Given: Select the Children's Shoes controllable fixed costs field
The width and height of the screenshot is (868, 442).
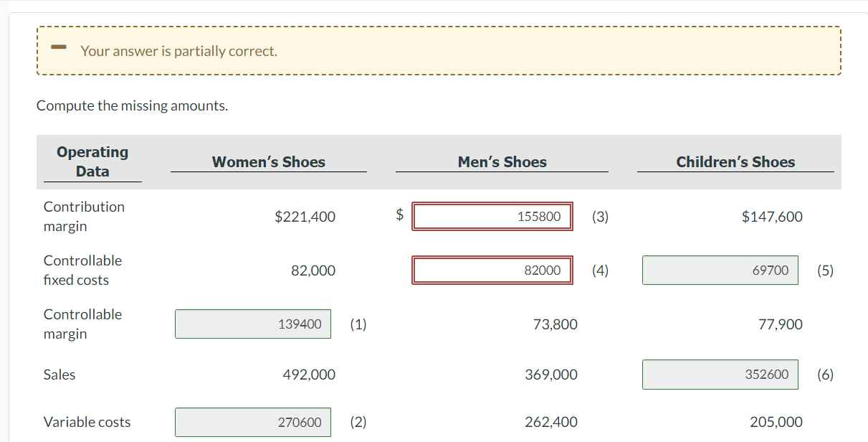Looking at the screenshot, I should (x=720, y=270).
